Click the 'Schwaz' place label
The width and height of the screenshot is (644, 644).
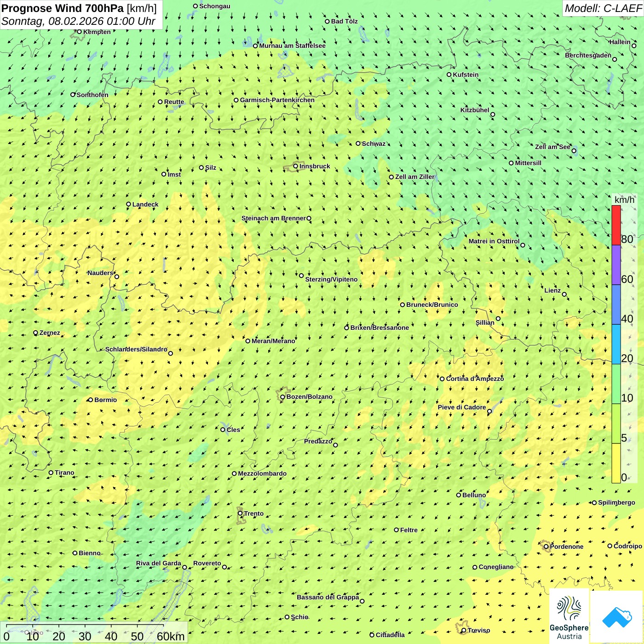[374, 144]
